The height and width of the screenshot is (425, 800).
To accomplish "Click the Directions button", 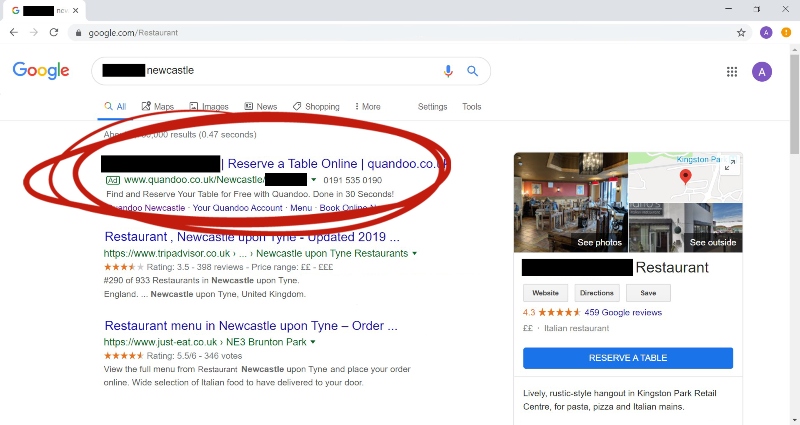I will click(x=596, y=293).
